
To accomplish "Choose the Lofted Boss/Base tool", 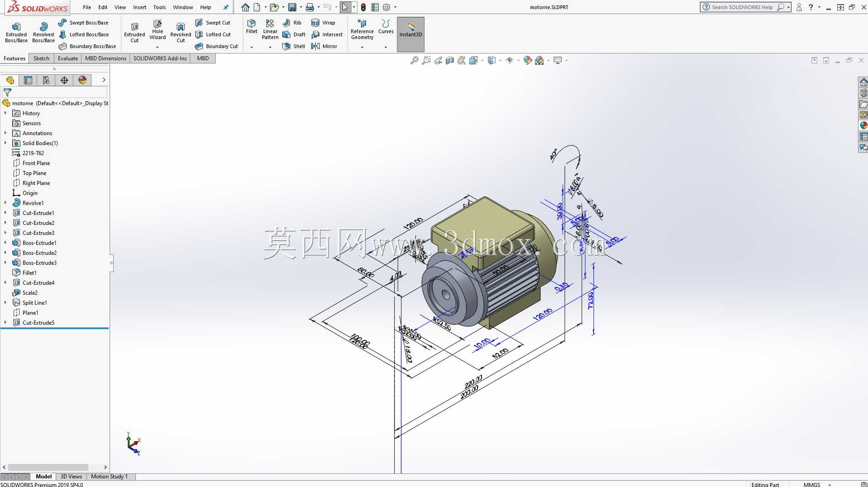I will tap(83, 34).
